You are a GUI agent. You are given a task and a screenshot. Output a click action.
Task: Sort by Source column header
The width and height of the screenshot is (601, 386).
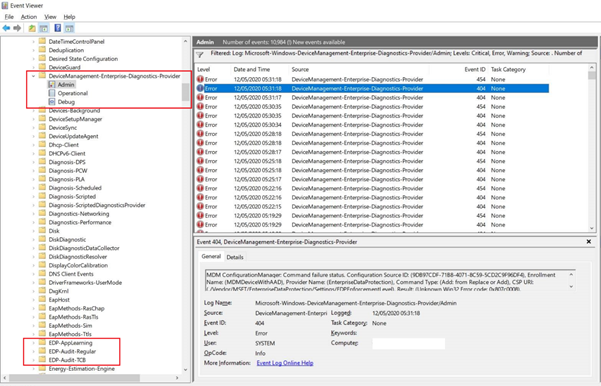click(x=359, y=69)
